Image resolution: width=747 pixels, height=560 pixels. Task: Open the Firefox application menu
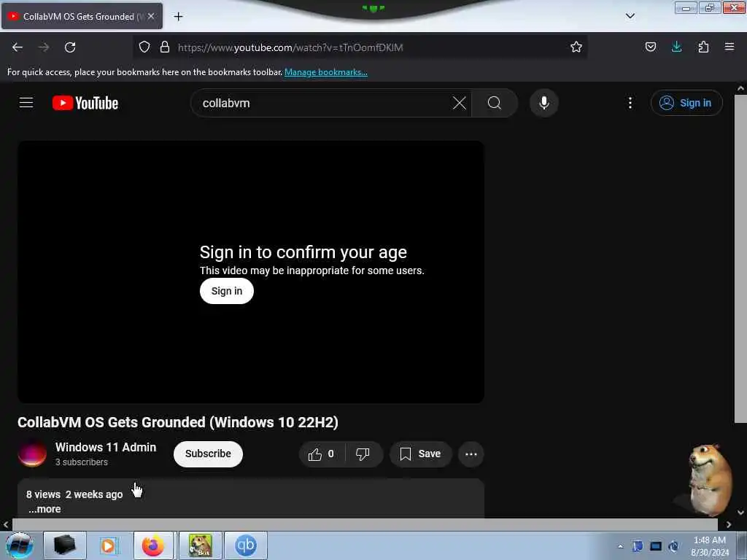point(729,47)
